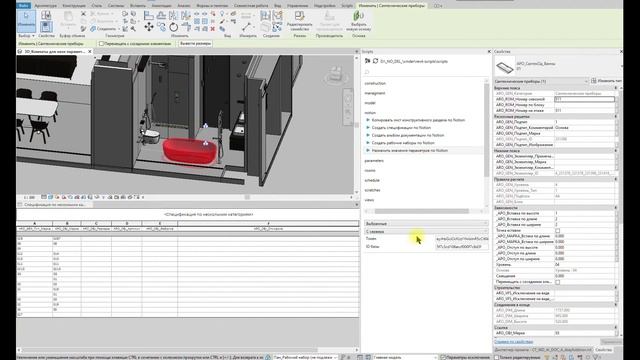Collapse the Правила расчета properties group

click(616, 179)
